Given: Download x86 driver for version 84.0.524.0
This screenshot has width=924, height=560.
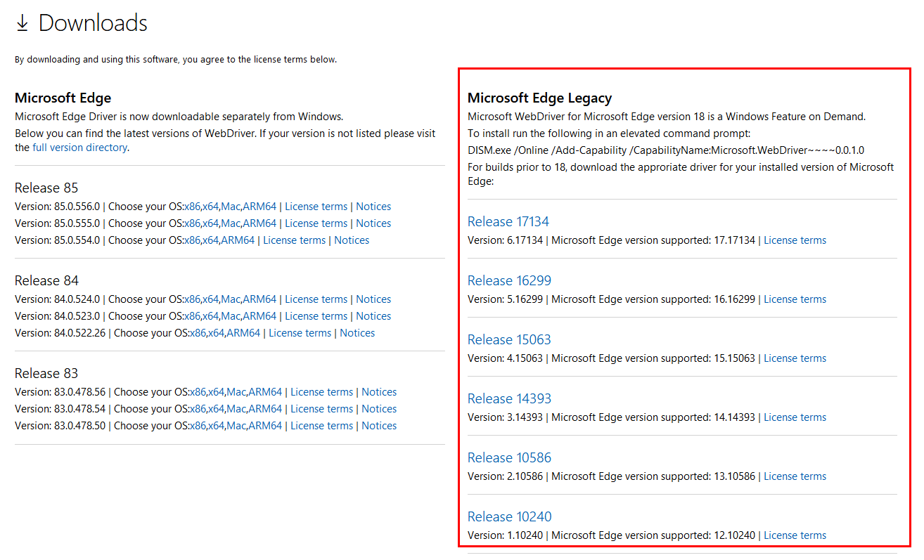Looking at the screenshot, I should [x=192, y=299].
